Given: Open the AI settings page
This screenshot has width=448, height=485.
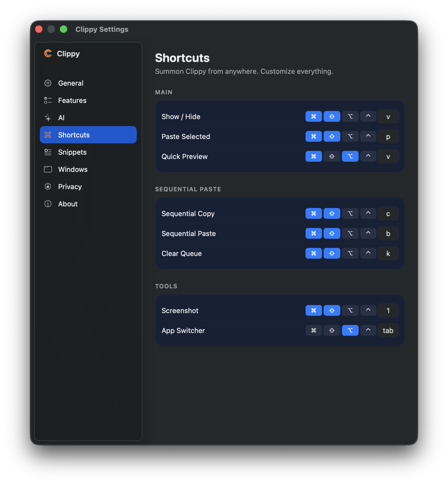Looking at the screenshot, I should click(x=88, y=118).
